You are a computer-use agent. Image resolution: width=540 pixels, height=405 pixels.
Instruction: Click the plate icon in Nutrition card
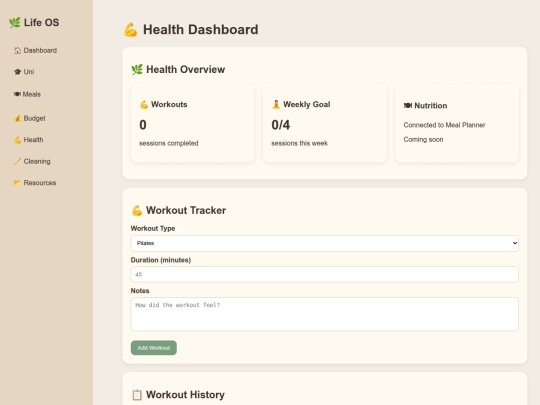[x=408, y=106]
